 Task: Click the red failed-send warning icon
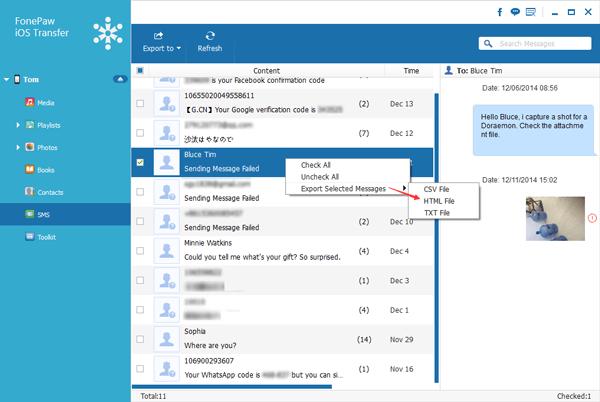pos(592,218)
